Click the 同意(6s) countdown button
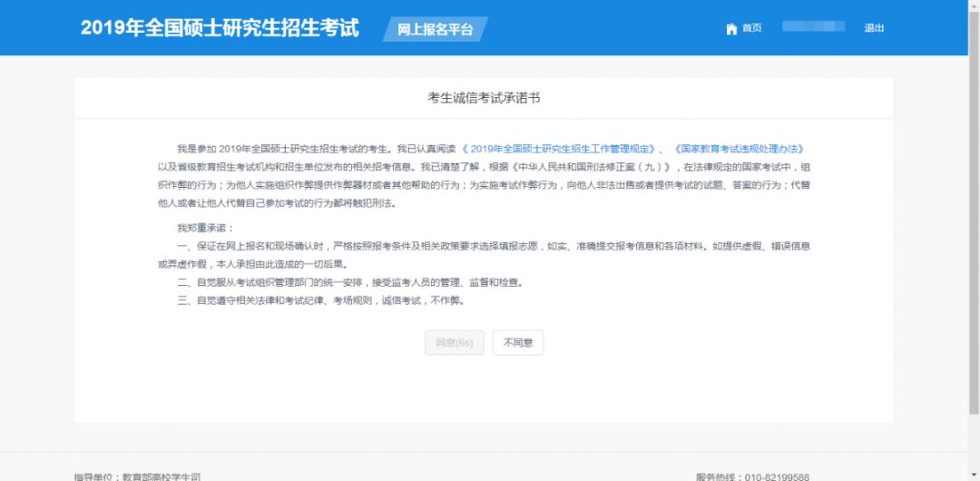The width and height of the screenshot is (980, 481). [x=455, y=343]
